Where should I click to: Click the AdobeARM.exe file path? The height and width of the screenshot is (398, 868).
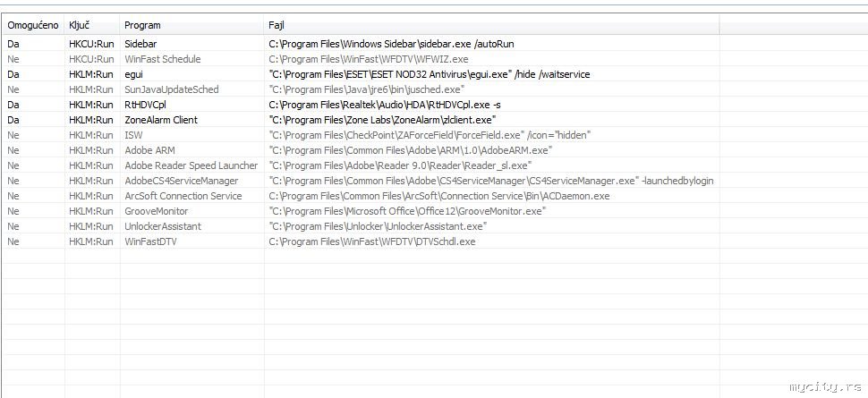click(410, 150)
